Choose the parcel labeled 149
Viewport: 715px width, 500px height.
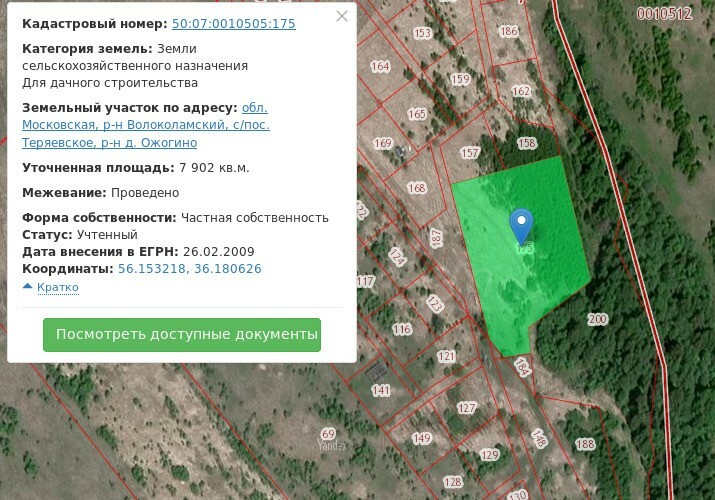(421, 439)
